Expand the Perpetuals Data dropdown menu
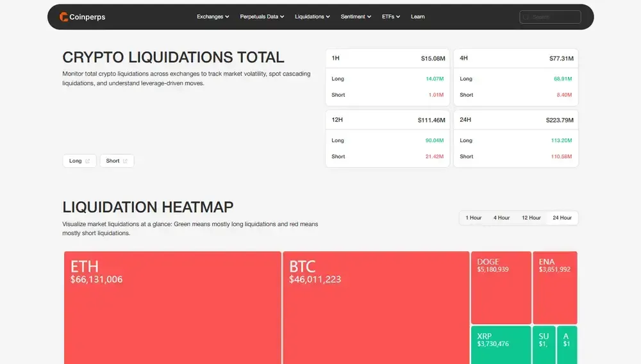 (262, 17)
